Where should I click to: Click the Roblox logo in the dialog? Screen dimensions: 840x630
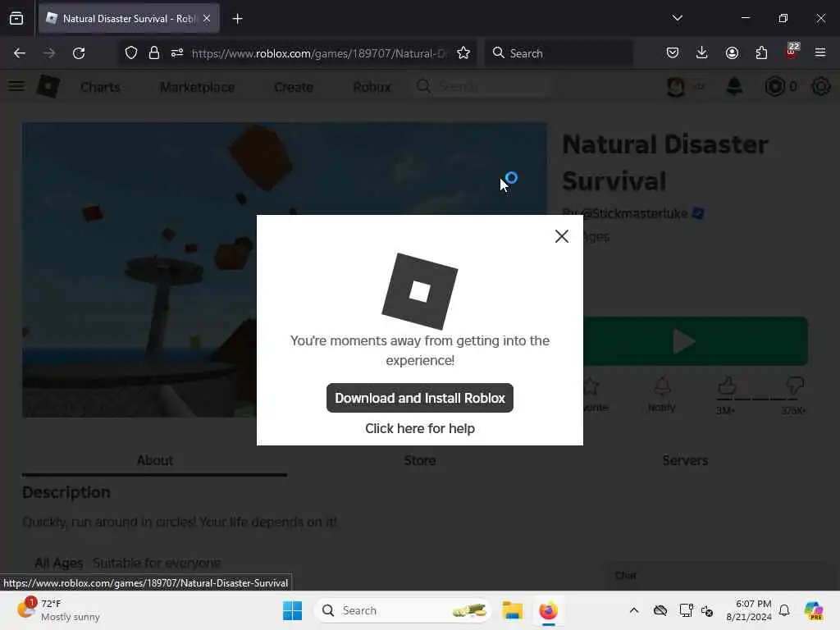(419, 291)
